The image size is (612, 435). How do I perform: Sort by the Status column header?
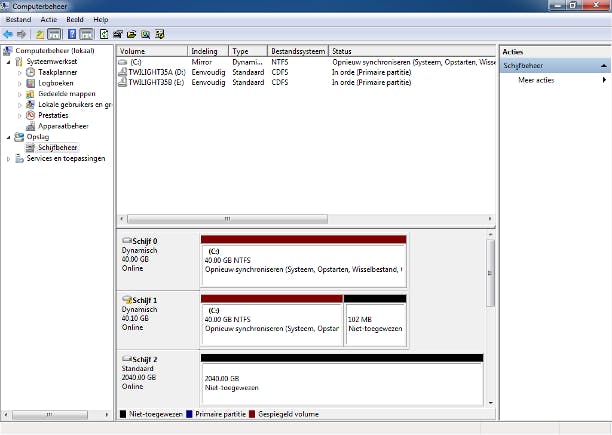click(412, 51)
